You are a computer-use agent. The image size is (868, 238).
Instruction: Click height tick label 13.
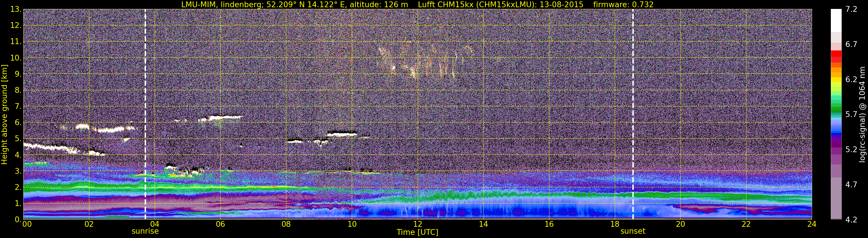(x=16, y=10)
